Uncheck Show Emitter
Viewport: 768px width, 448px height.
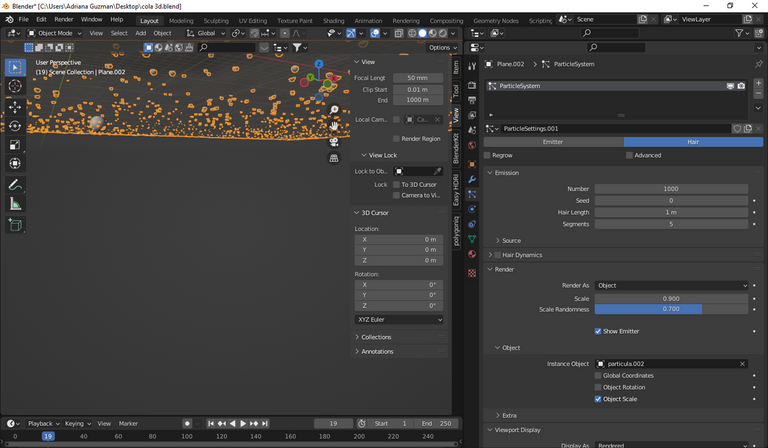pos(598,331)
